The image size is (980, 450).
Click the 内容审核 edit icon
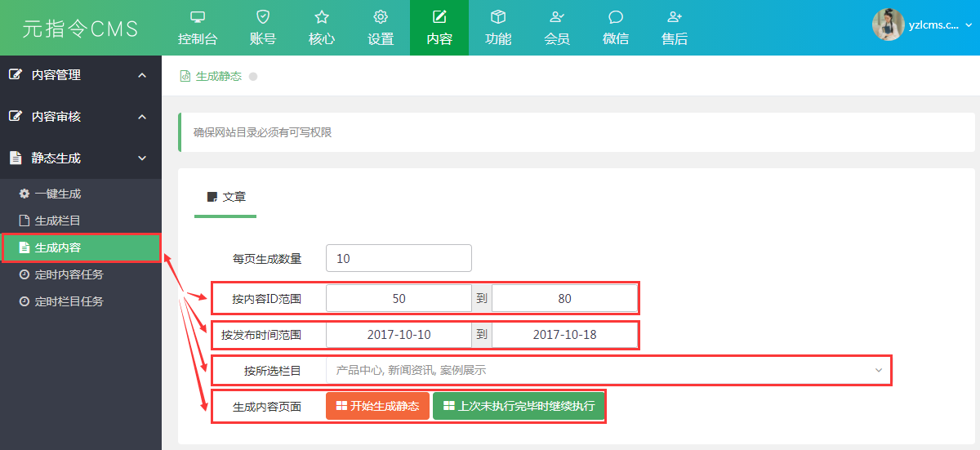(x=16, y=116)
